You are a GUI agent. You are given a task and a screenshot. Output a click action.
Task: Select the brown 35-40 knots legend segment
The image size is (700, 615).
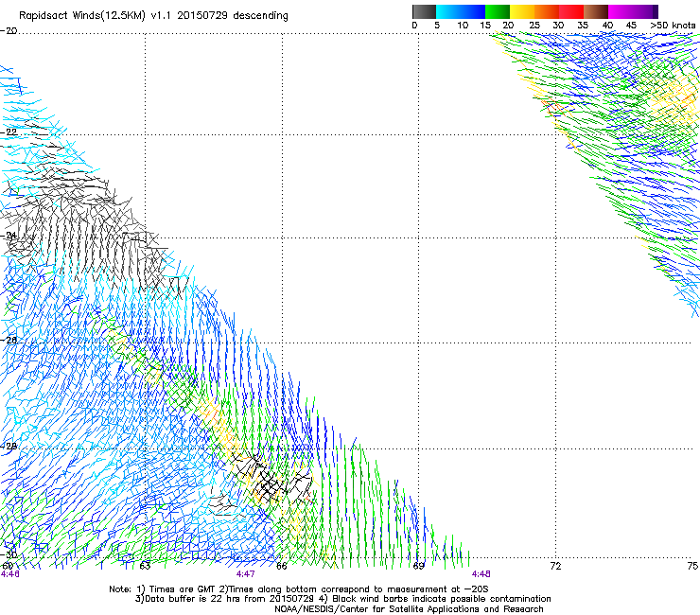coord(596,11)
